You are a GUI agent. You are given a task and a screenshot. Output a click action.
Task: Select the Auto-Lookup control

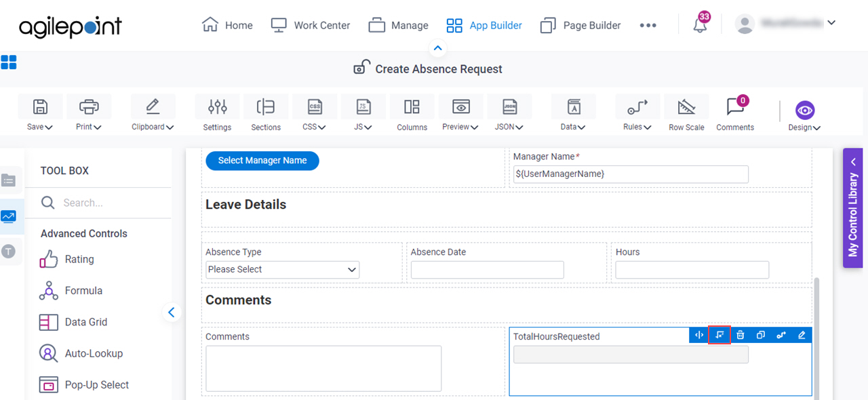[81, 353]
